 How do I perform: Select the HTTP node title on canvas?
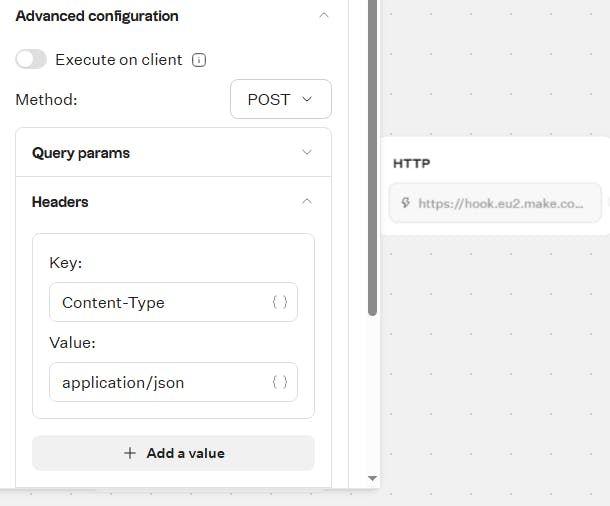(412, 163)
